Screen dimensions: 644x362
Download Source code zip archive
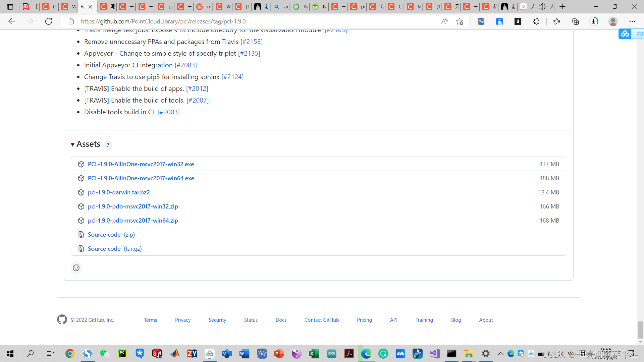[111, 235]
